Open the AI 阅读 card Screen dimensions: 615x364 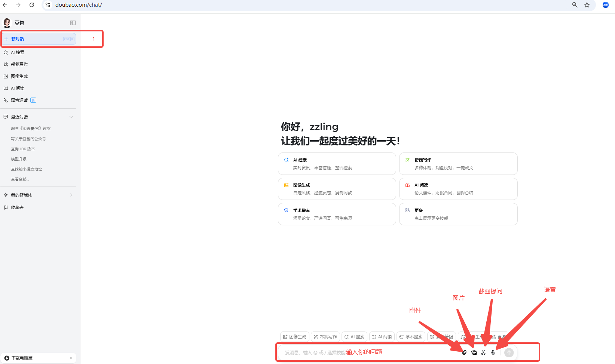coord(458,189)
